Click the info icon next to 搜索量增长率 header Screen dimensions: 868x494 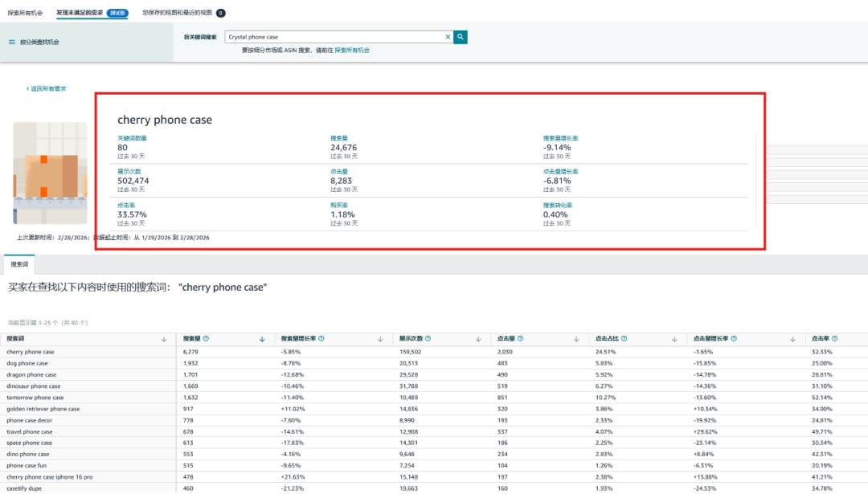coord(321,339)
